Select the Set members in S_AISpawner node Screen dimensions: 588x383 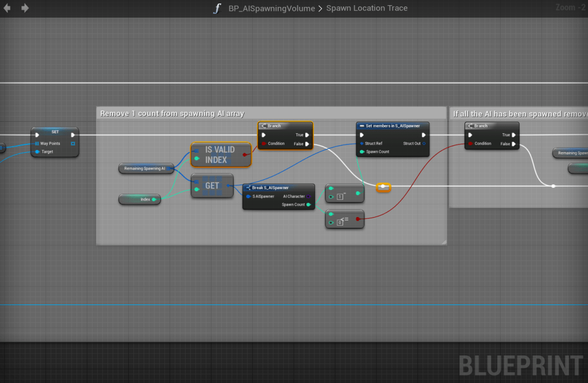pyautogui.click(x=393, y=126)
